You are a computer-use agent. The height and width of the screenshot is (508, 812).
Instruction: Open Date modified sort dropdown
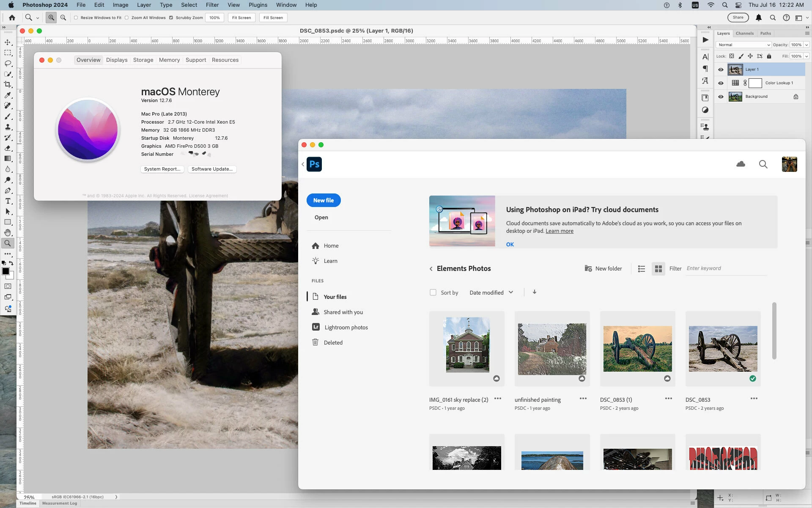click(x=491, y=293)
